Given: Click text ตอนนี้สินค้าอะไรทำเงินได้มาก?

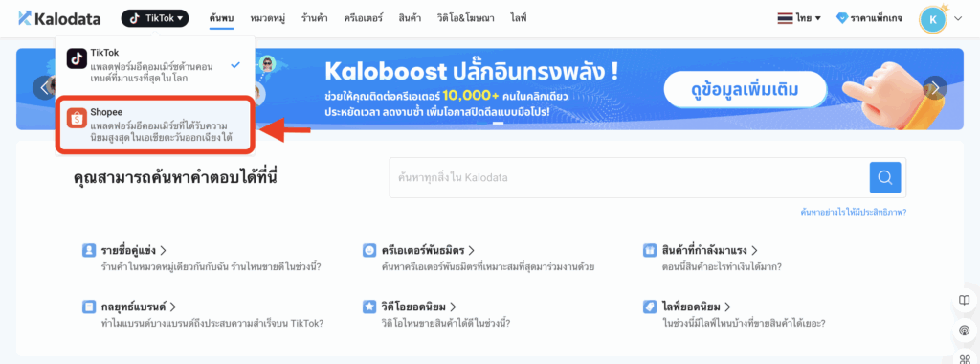Looking at the screenshot, I should point(722,267).
